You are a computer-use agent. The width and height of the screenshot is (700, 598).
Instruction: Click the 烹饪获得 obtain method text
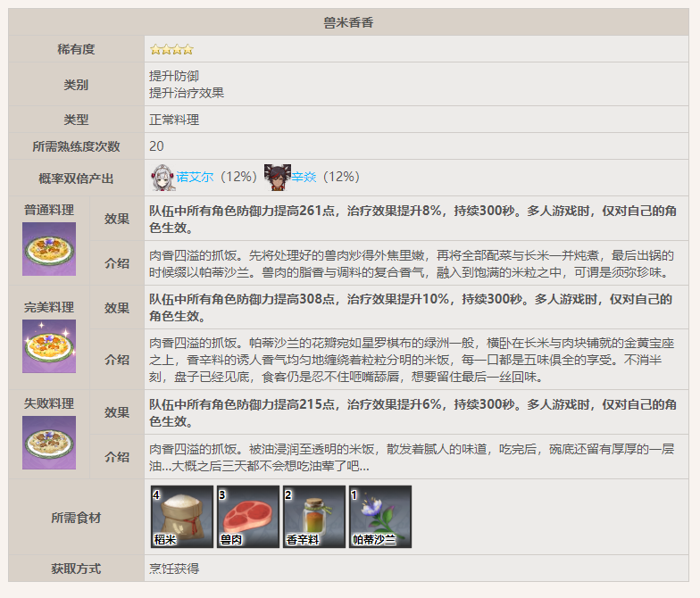[174, 569]
